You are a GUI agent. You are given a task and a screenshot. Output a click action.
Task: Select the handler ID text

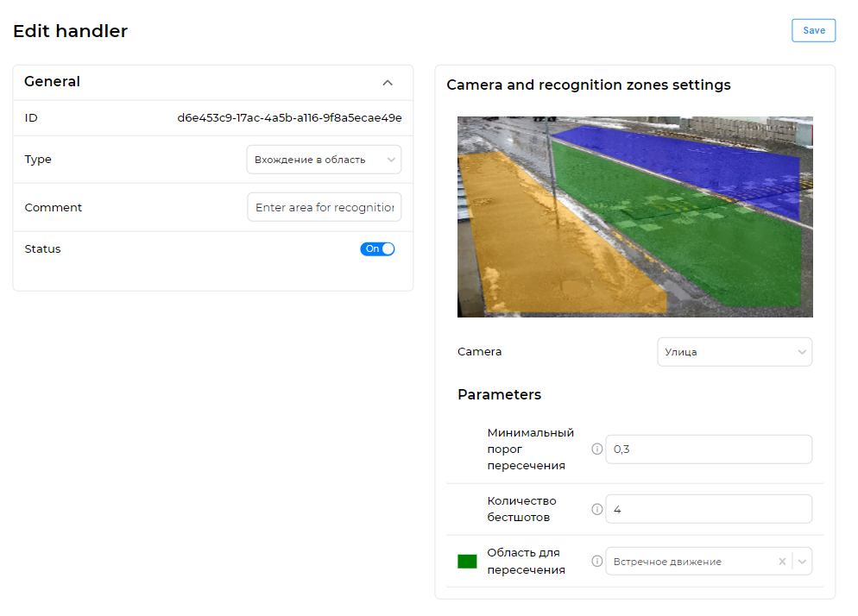point(289,117)
